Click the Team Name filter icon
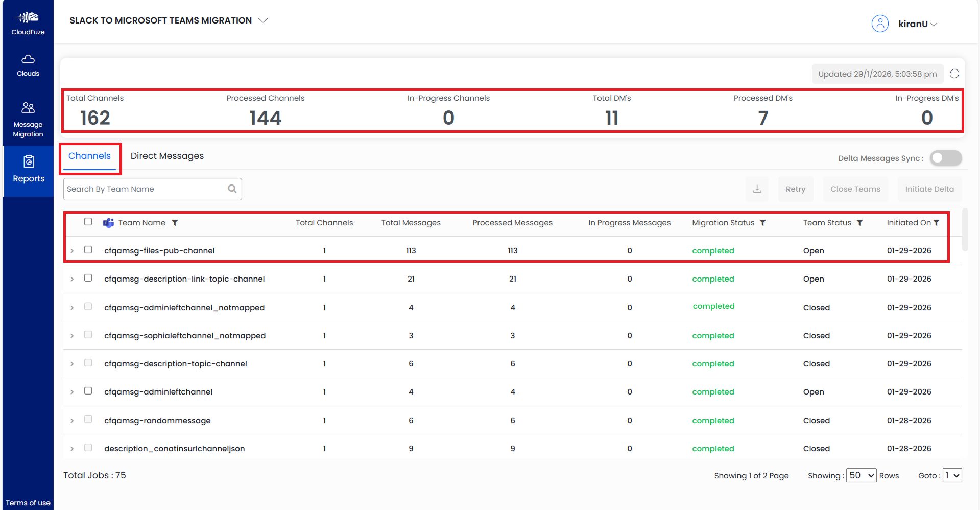 pyautogui.click(x=175, y=223)
